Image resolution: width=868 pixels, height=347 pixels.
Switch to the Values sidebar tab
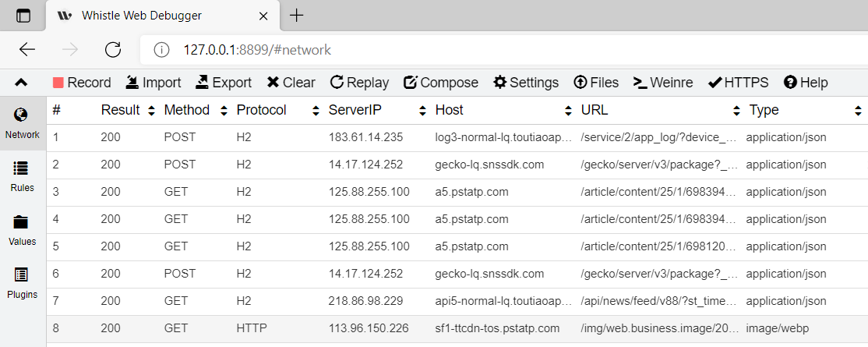click(23, 231)
